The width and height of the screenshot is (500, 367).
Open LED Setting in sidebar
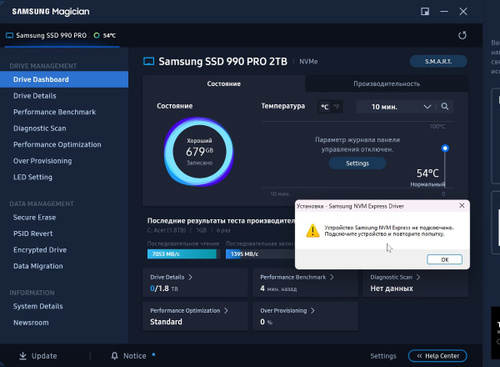click(33, 177)
